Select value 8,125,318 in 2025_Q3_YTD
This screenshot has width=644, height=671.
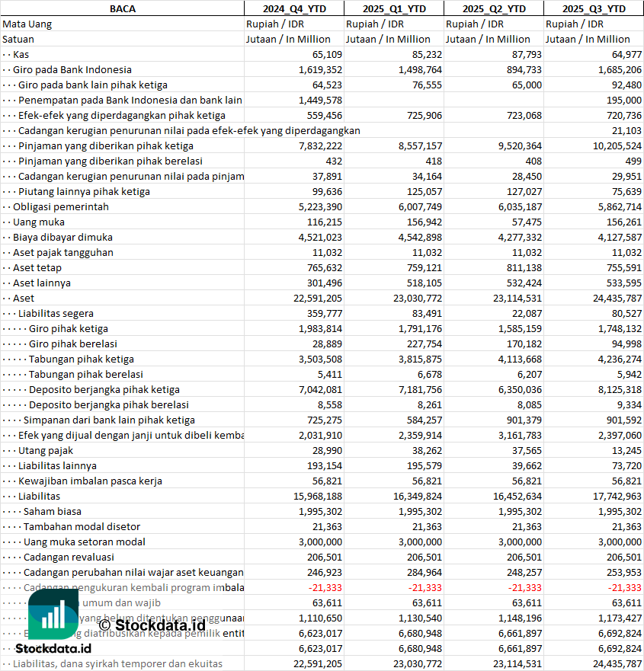[620, 389]
